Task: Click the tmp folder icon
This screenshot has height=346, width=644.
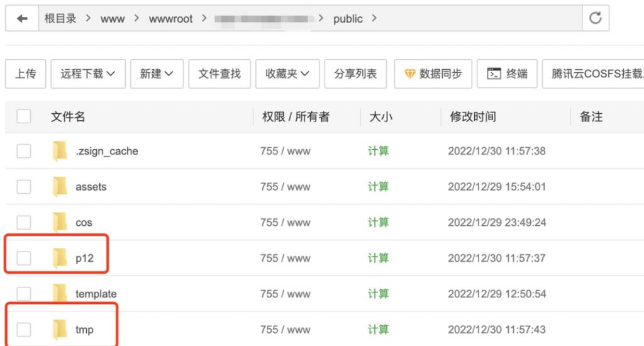Action: coord(60,330)
